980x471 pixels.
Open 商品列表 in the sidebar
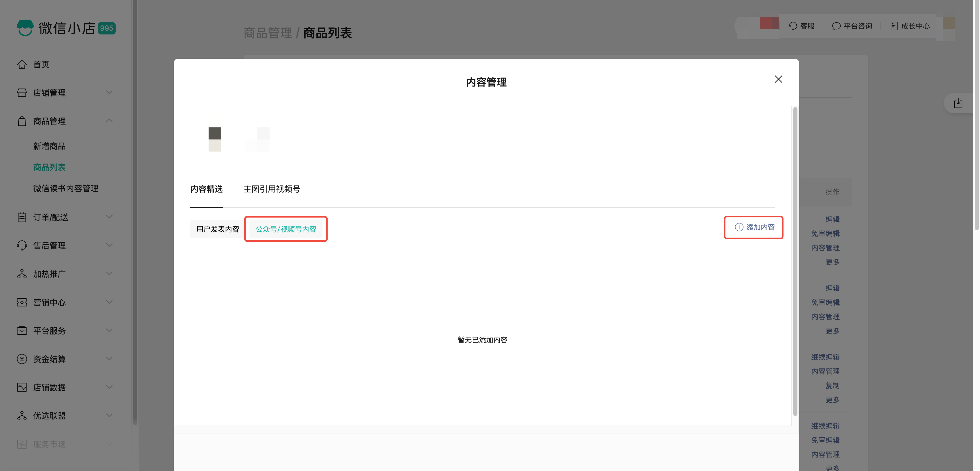50,167
